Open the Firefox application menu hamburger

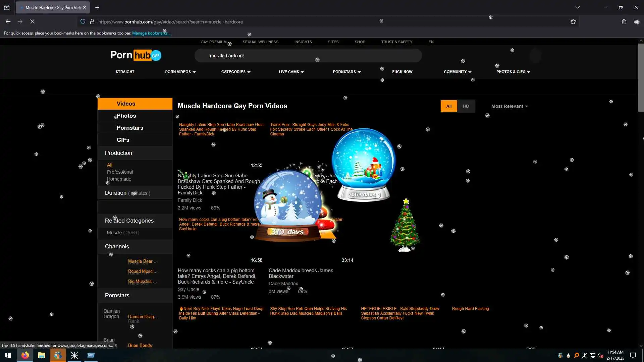636,21
